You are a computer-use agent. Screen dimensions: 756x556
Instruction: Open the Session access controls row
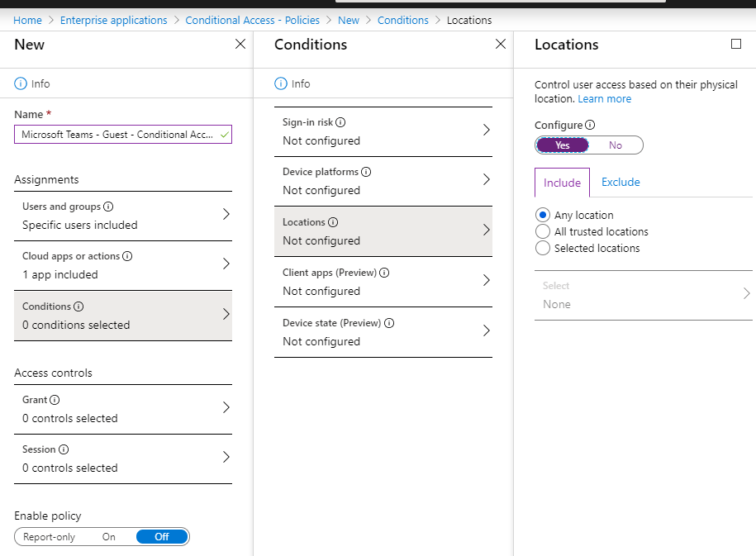[x=123, y=459]
